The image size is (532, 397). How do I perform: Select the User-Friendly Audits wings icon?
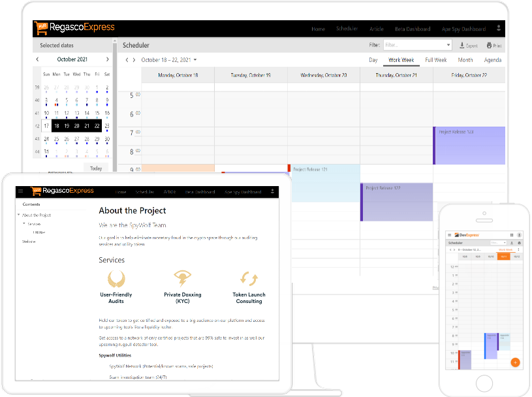point(117,280)
